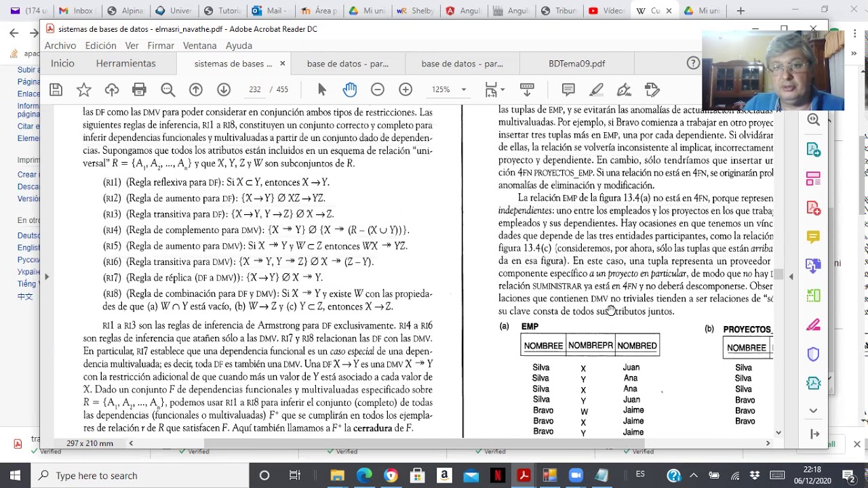Screen dimensions: 868x488
Task: Activate the selection arrow tool
Action: click(x=321, y=89)
